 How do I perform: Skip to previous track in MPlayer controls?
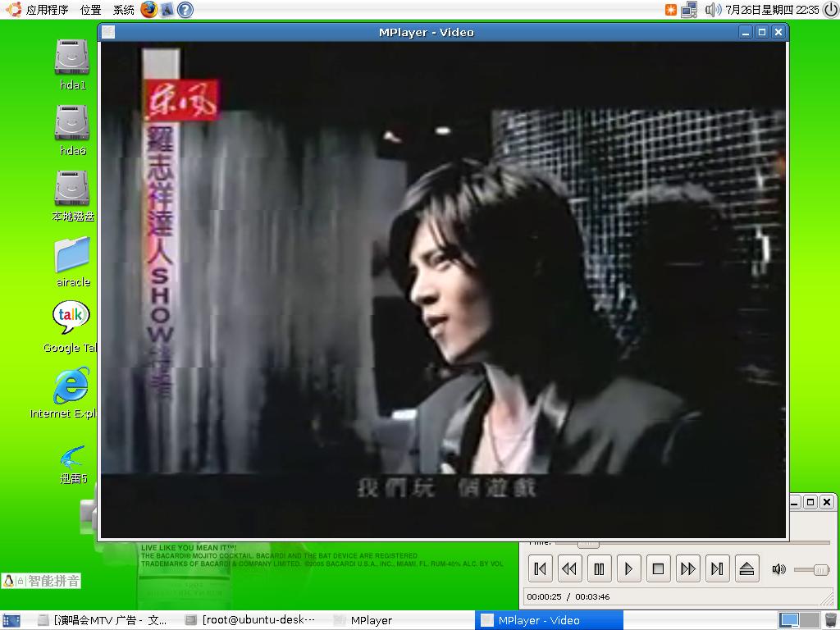(x=540, y=568)
